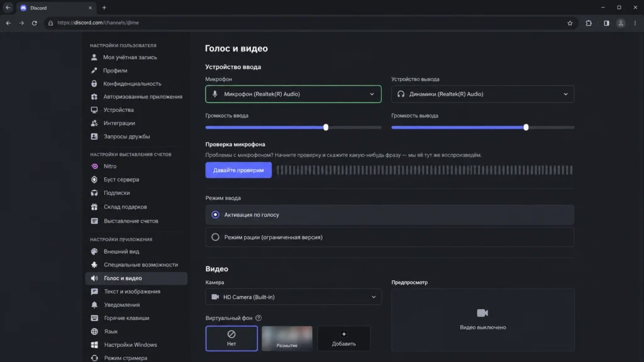
Task: Bookmark this page with the star icon
Action: [570, 23]
